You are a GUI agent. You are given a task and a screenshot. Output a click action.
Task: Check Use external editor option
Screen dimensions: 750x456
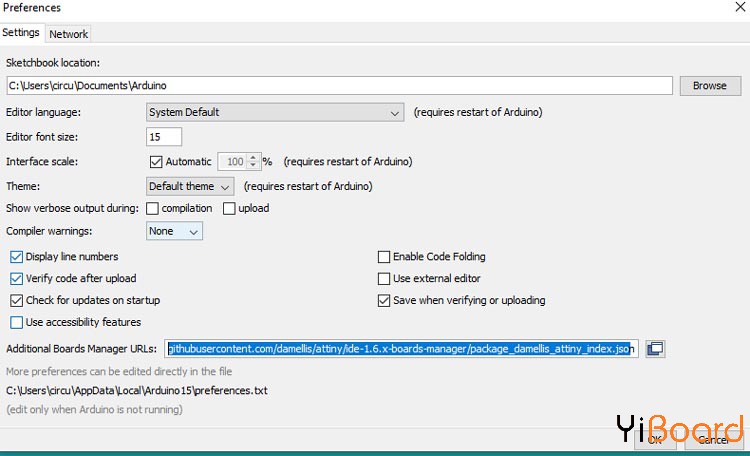pyautogui.click(x=384, y=279)
